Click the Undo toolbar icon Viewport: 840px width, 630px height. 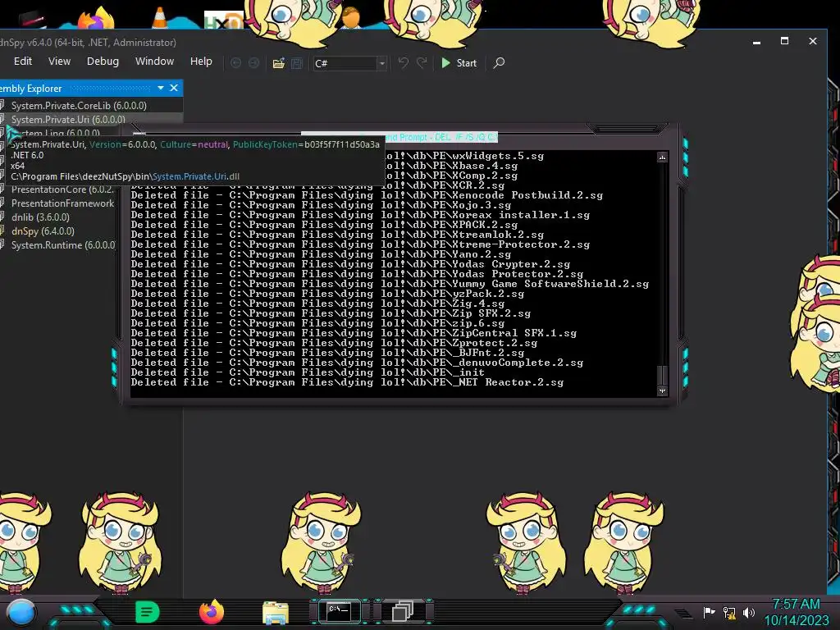pos(404,63)
